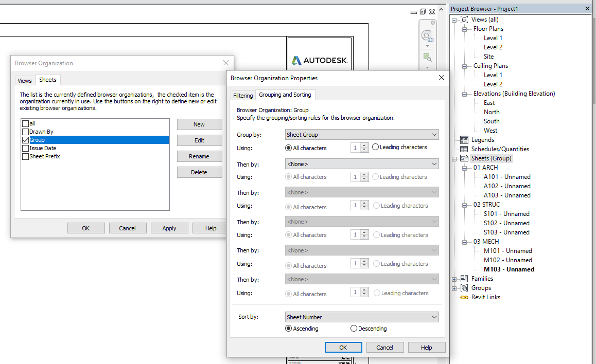
Task: Click Cancel in Browser Organization dialog
Action: [x=127, y=228]
